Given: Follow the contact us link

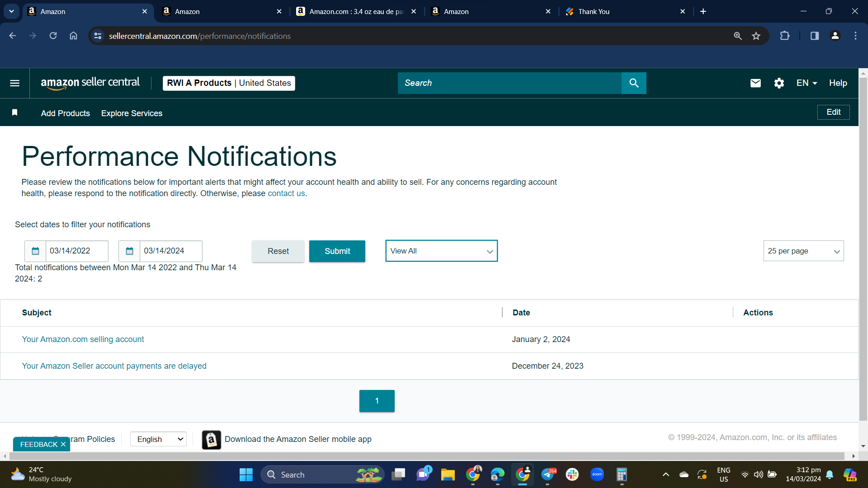Looking at the screenshot, I should [286, 193].
